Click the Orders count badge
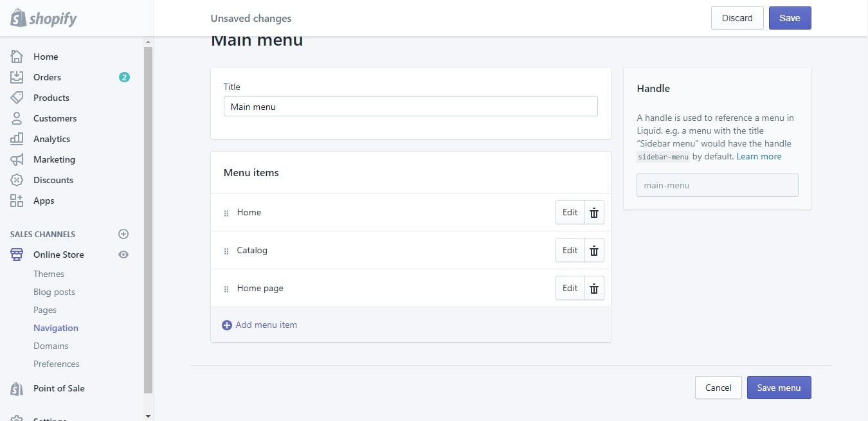The image size is (868, 421). [x=124, y=77]
